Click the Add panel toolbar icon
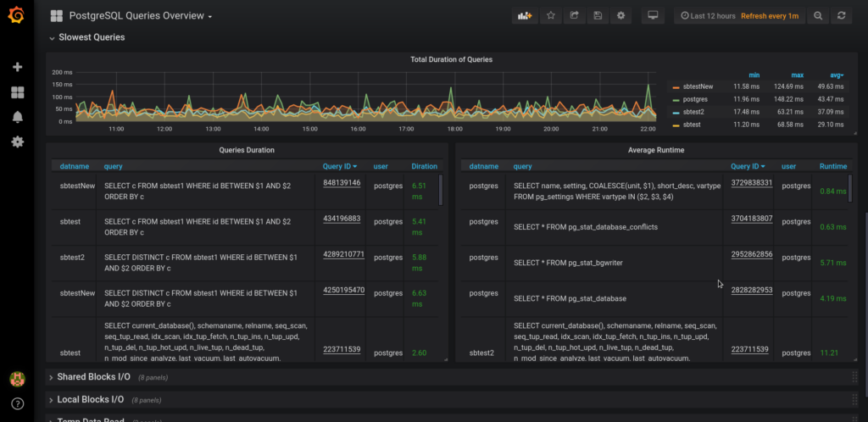868x422 pixels. point(525,16)
